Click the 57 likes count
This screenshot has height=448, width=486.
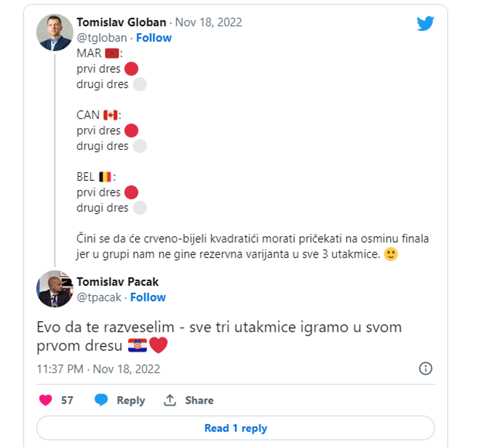(x=67, y=400)
